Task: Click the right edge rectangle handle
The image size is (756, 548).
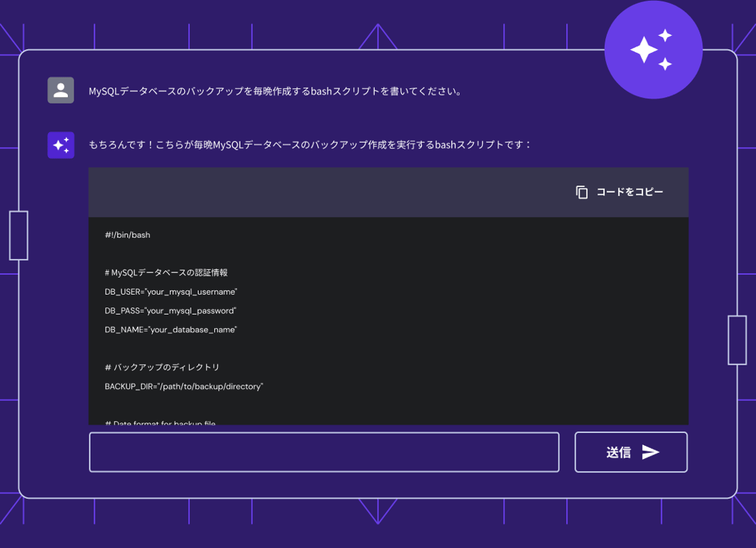Action: [737, 340]
